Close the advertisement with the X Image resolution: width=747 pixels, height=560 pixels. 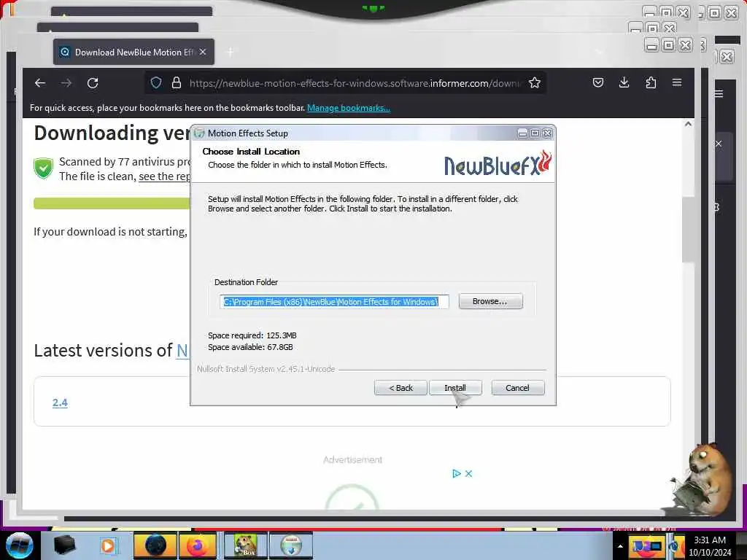[469, 473]
